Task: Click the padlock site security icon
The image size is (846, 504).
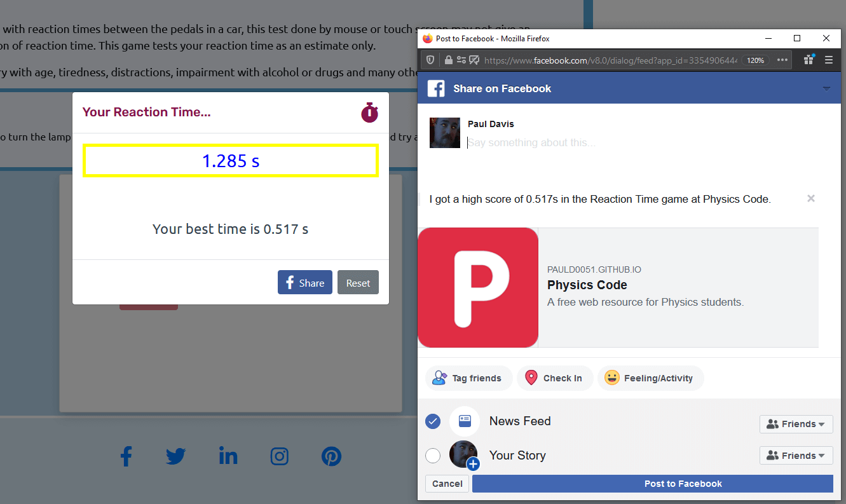Action: [x=449, y=60]
